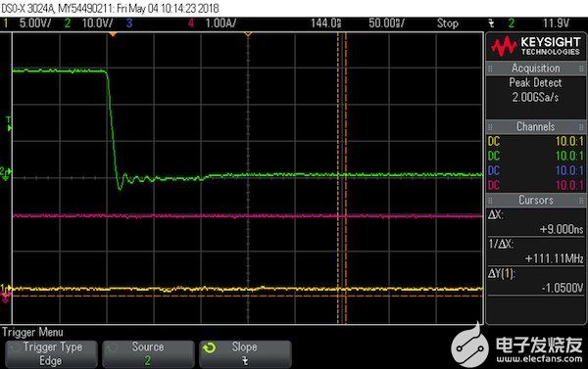The width and height of the screenshot is (588, 369).
Task: Open the Source 2 softkey menu
Action: [x=149, y=354]
